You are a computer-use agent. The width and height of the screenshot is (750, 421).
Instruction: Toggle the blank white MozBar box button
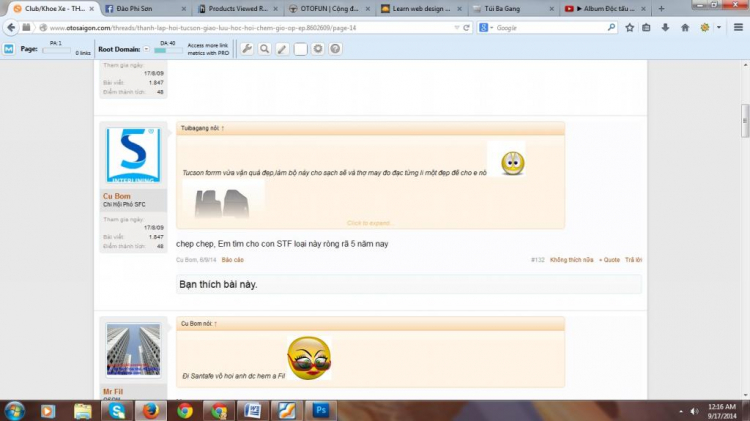(x=300, y=49)
